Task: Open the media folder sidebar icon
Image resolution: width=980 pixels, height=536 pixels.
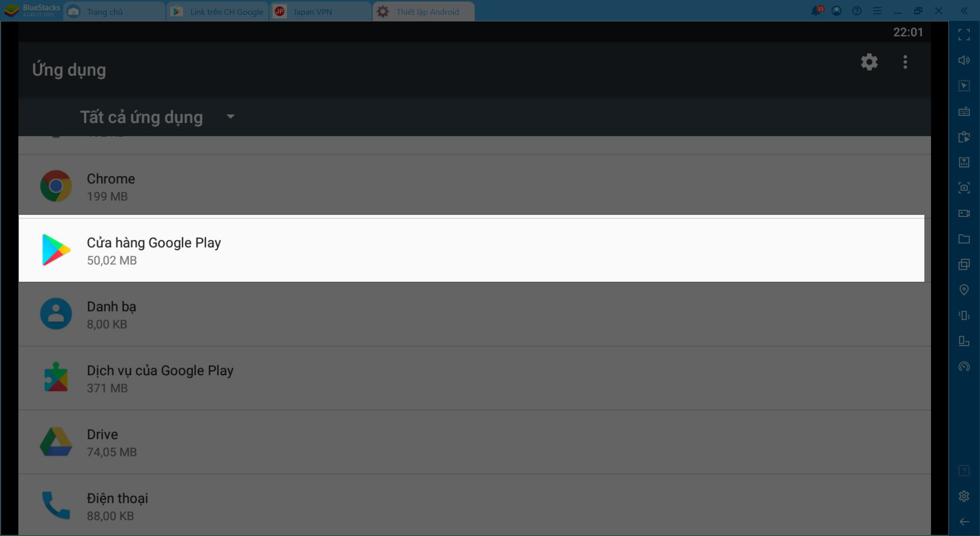Action: [x=964, y=239]
